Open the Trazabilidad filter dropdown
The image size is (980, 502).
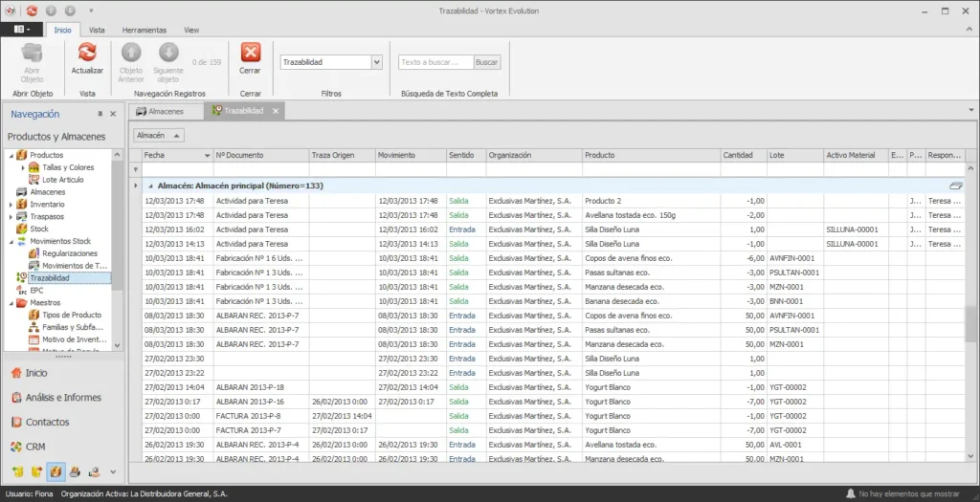(x=377, y=62)
